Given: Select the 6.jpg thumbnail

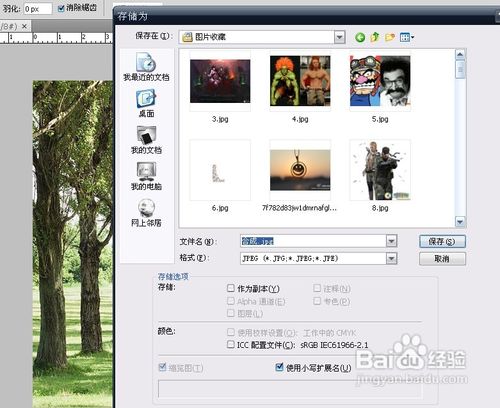Looking at the screenshot, I should pyautogui.click(x=220, y=170).
